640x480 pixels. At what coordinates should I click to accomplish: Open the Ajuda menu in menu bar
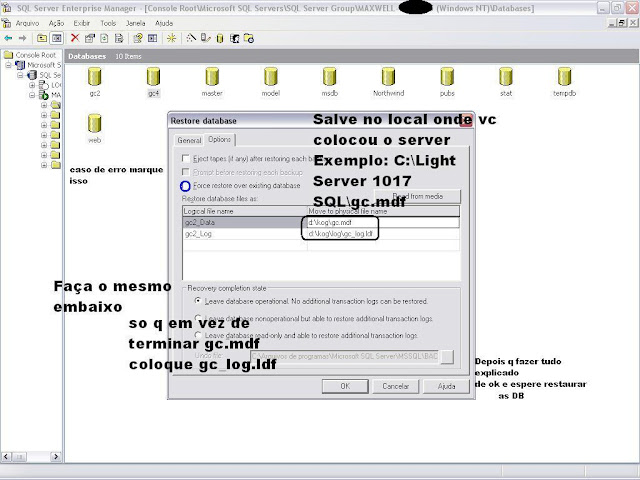(164, 23)
